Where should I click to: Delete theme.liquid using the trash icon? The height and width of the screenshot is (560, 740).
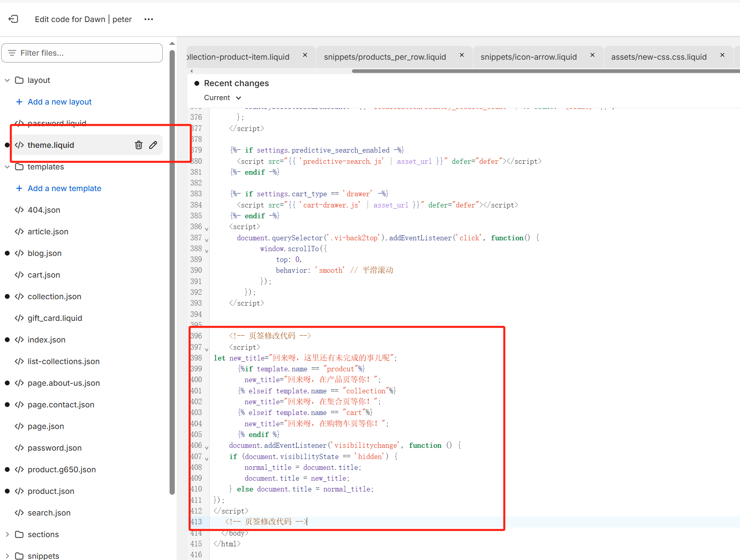pos(139,145)
